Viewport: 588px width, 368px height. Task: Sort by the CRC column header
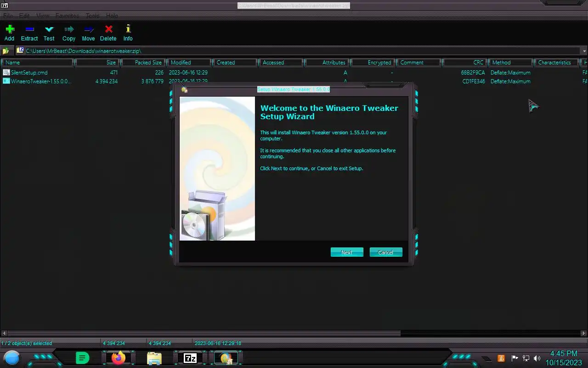tap(464, 62)
